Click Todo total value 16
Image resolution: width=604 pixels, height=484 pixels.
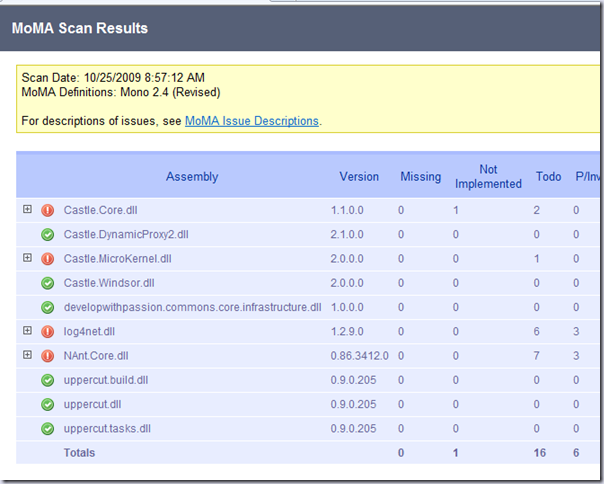540,453
